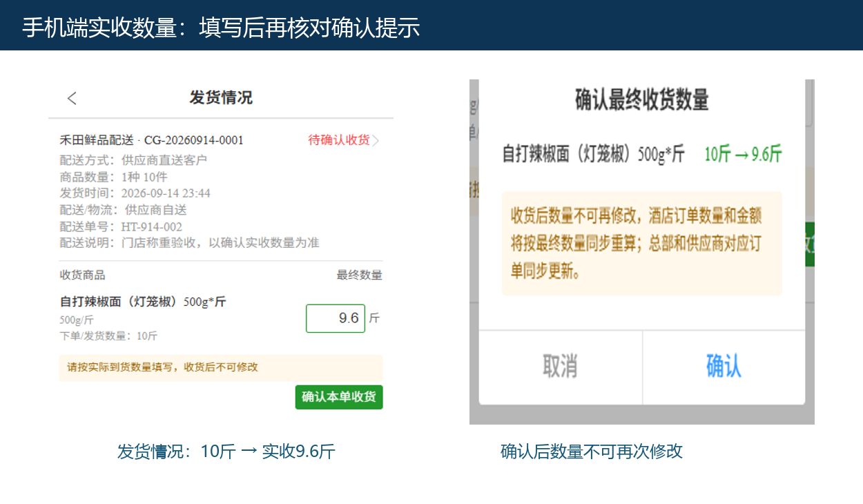Click the 9.6 final quantity input field
This screenshot has width=863, height=504.
point(336,318)
